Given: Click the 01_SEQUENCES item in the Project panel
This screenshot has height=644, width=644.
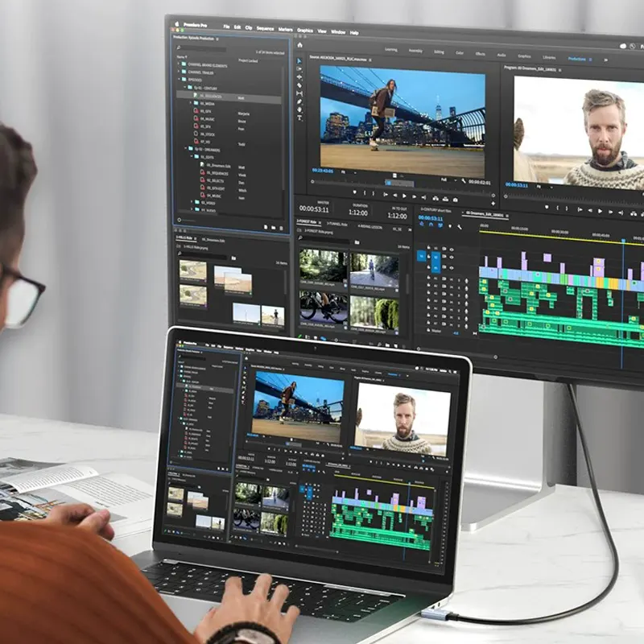Looking at the screenshot, I should pos(211,96).
